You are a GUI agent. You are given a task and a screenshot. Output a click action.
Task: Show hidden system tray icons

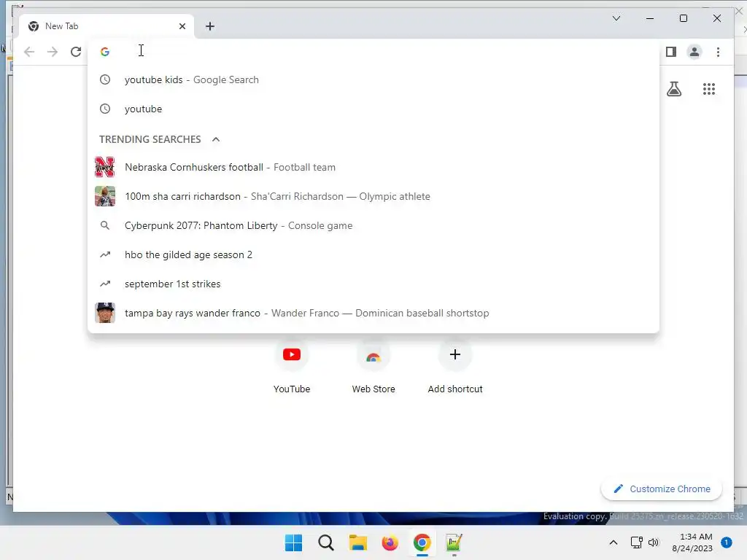614,542
